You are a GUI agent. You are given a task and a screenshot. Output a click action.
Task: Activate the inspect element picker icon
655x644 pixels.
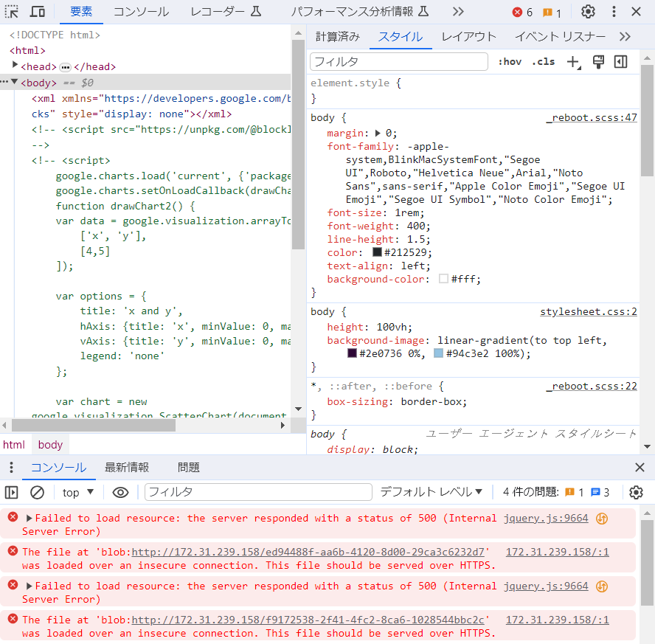tap(13, 12)
